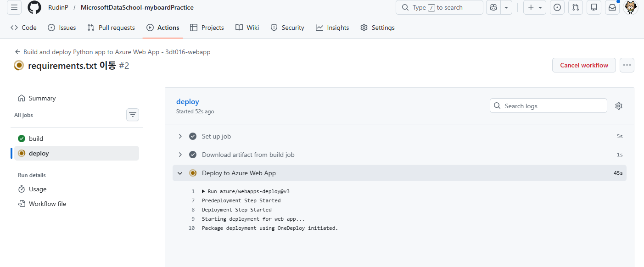Open the Usage run details
The image size is (644, 267).
[x=77, y=189]
